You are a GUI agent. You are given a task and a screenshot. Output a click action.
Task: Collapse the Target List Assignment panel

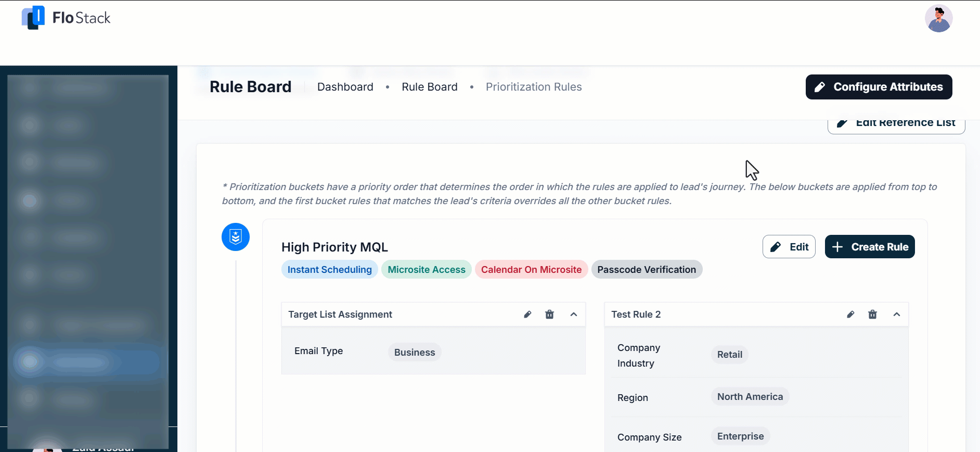click(574, 315)
